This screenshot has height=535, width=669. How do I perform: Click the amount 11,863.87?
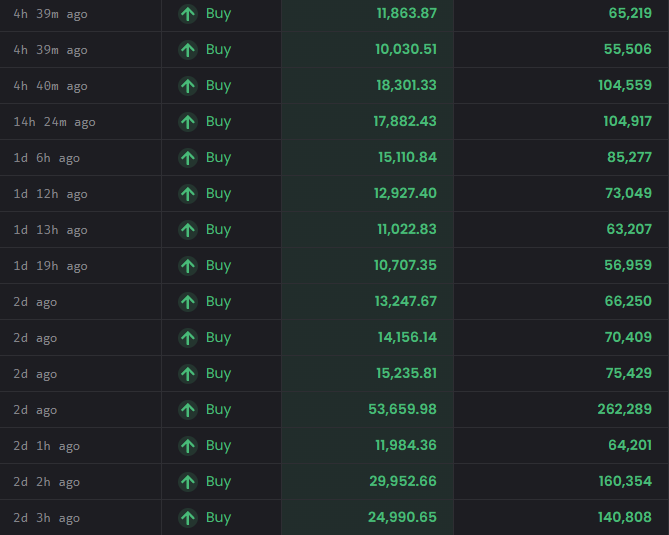[x=407, y=14]
